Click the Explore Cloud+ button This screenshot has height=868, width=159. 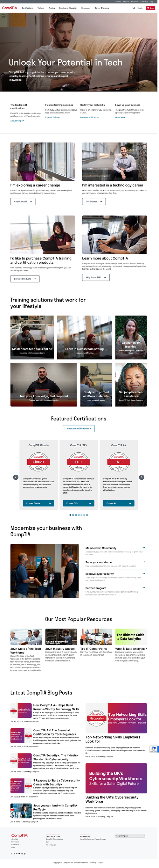click(x=39, y=503)
